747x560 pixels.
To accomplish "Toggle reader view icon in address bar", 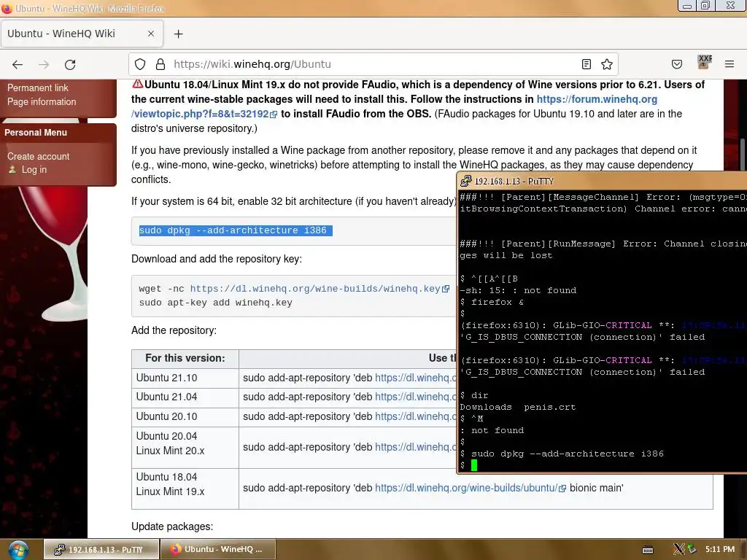I will tap(587, 64).
